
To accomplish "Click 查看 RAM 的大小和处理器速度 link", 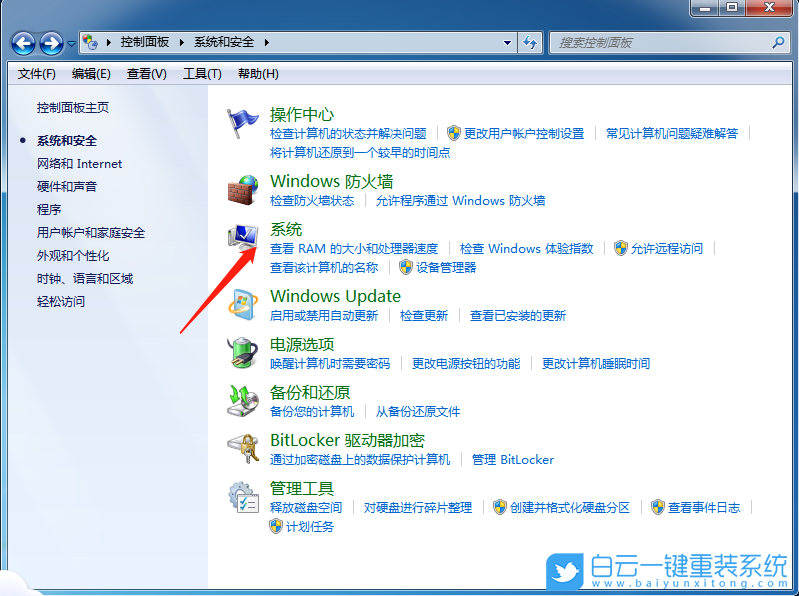I will point(354,249).
